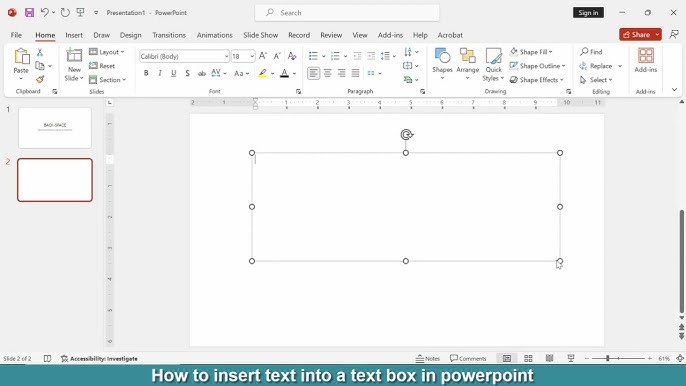Open the Insert ribbon tab
The image size is (686, 386).
pyautogui.click(x=74, y=35)
